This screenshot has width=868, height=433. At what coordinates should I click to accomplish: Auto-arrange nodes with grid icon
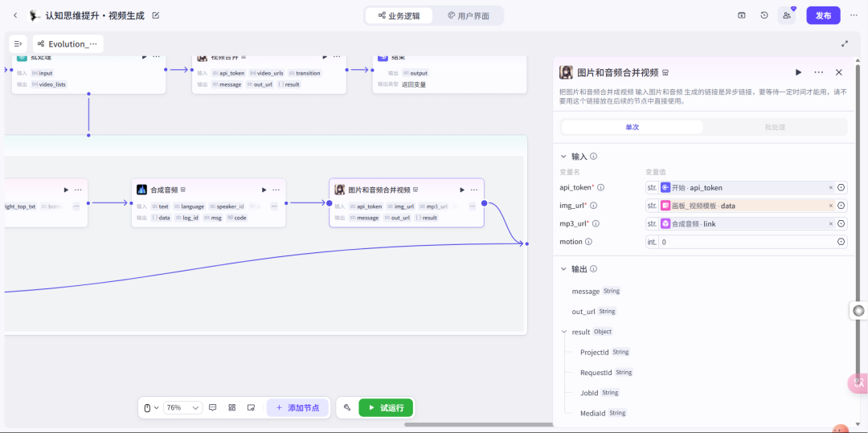[232, 407]
